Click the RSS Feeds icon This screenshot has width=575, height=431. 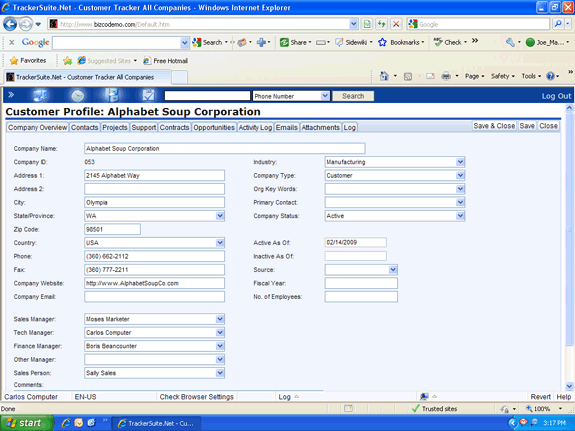point(407,76)
